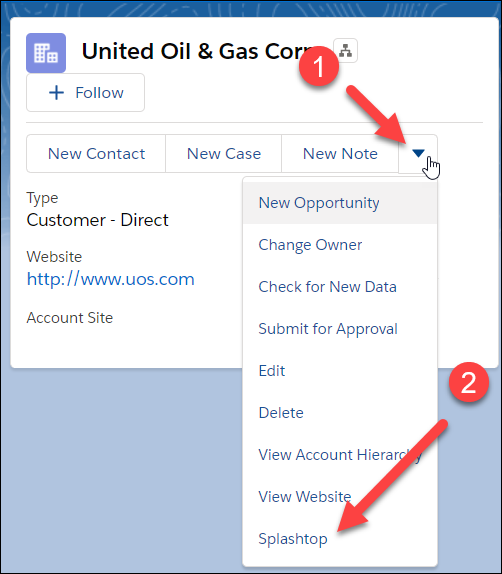Click the New Case button
The height and width of the screenshot is (574, 502).
224,153
